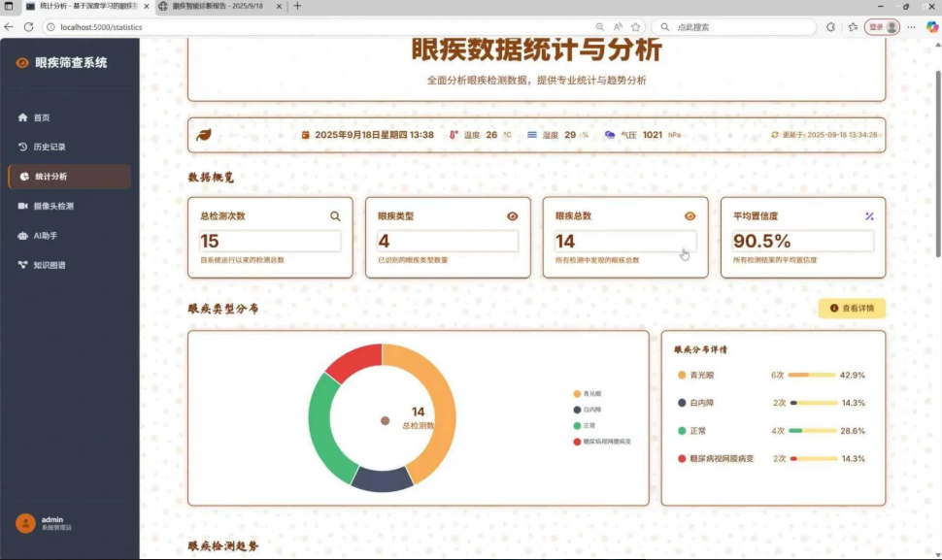Screen dimensions: 942x560
Task: Click the 登录 profile button
Action: click(x=882, y=27)
